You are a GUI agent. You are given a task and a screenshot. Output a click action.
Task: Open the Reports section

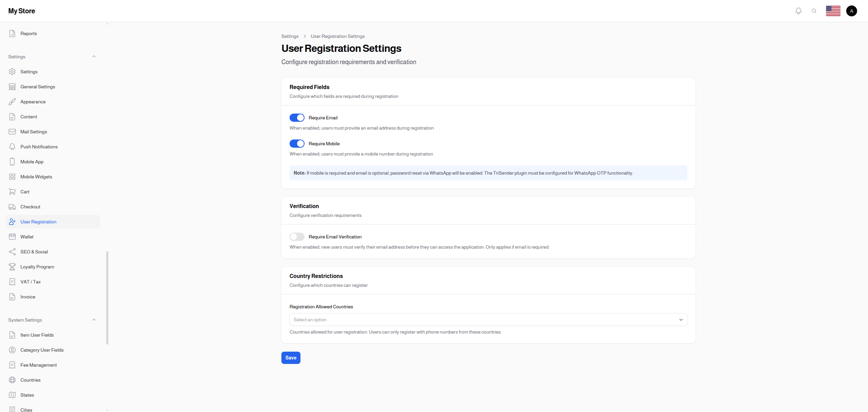tap(29, 33)
